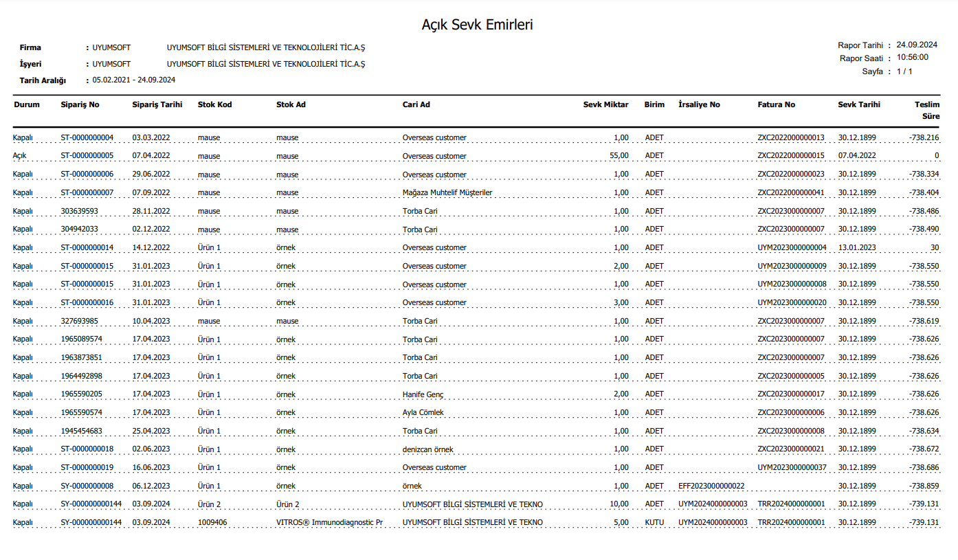Click order date 10.04.2023

(x=151, y=321)
